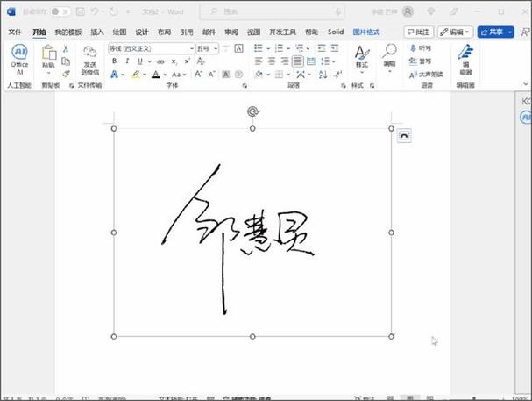Increase paragraph indent
The width and height of the screenshot is (532, 401).
click(x=335, y=48)
